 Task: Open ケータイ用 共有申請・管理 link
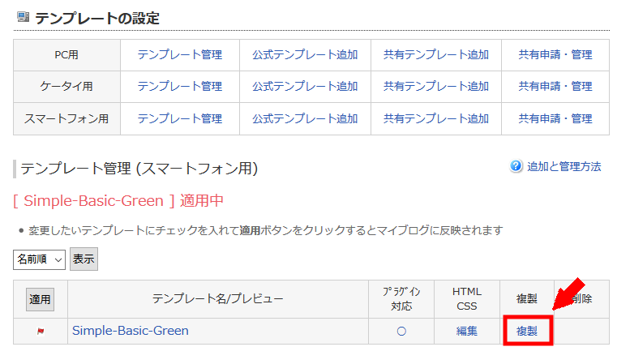pos(555,86)
